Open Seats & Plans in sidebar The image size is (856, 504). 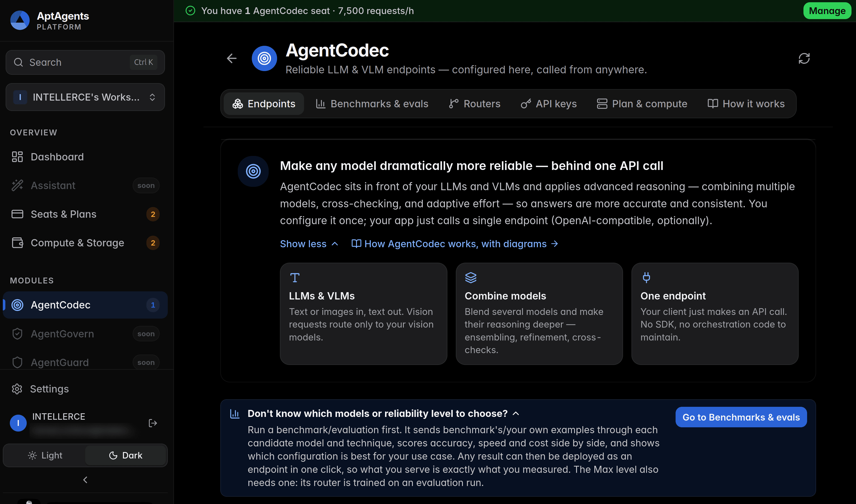point(85,214)
